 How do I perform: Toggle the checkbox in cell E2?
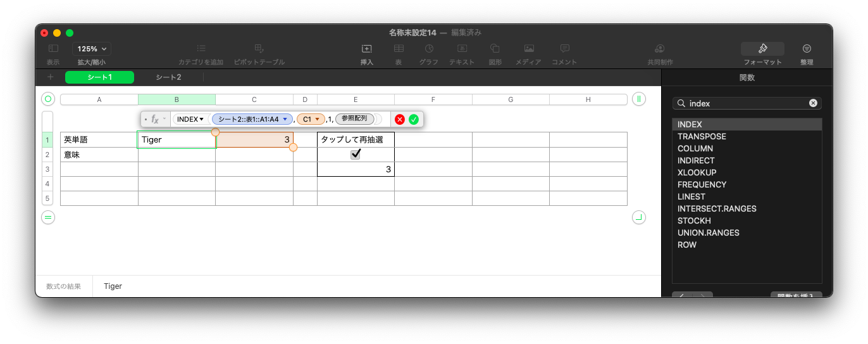tap(356, 154)
